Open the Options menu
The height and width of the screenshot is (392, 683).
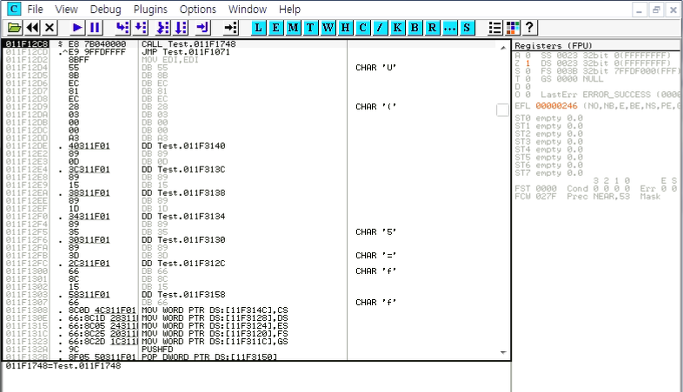coord(198,9)
